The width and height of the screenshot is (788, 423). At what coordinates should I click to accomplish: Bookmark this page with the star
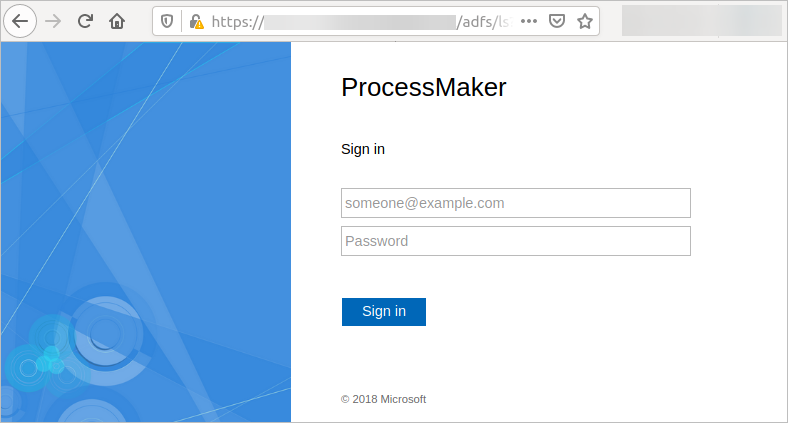click(585, 21)
